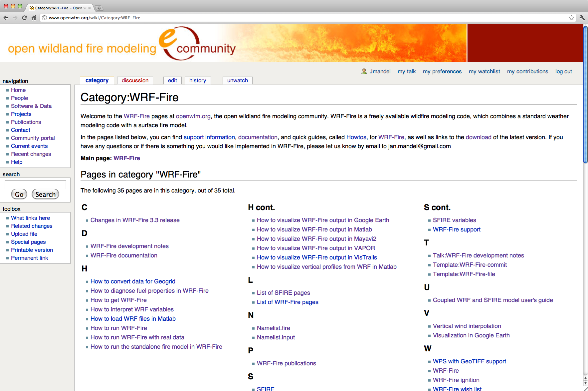
Task: Click What links here
Action: (x=31, y=218)
